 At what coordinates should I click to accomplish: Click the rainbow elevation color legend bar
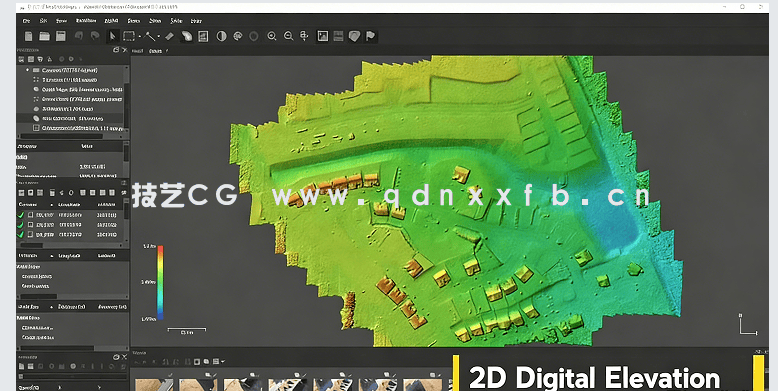click(160, 282)
